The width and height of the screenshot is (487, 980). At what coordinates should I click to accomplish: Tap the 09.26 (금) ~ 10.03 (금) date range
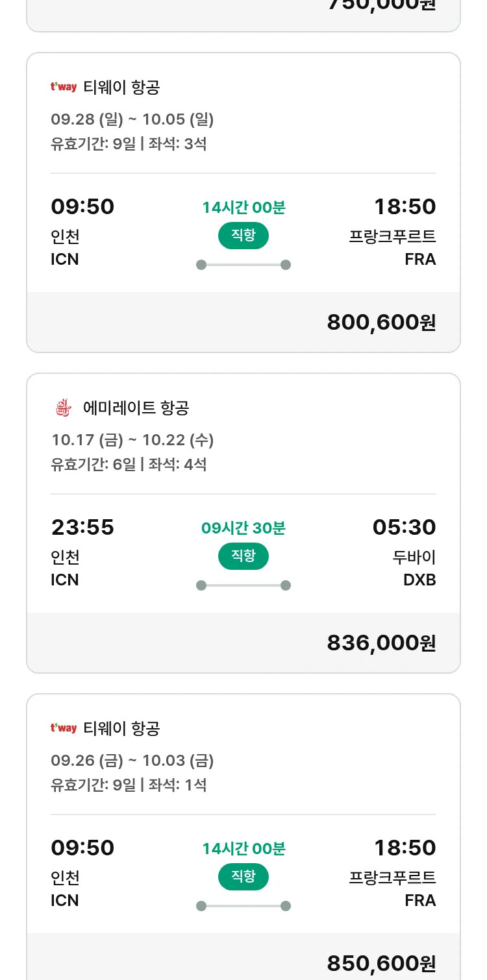(132, 761)
